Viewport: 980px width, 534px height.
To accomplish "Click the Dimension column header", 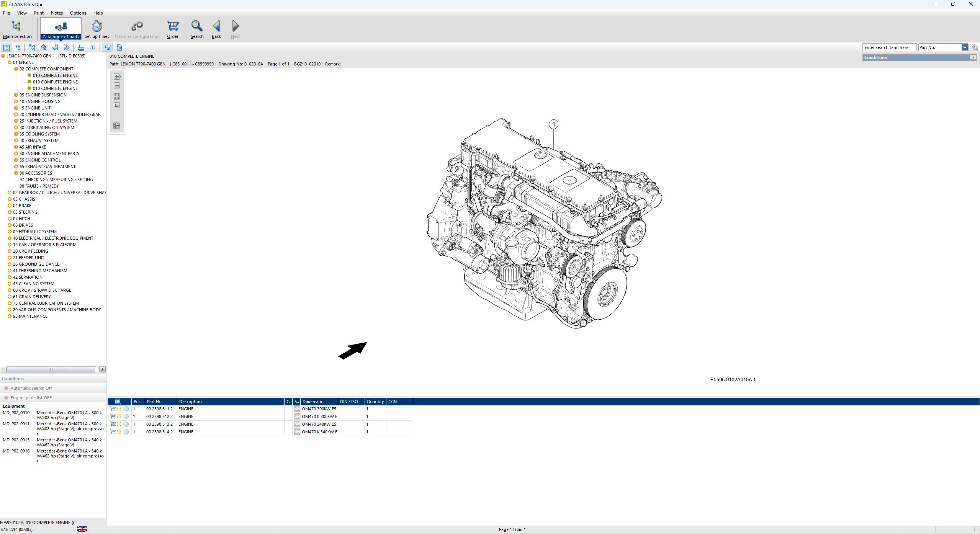I will [x=319, y=402].
